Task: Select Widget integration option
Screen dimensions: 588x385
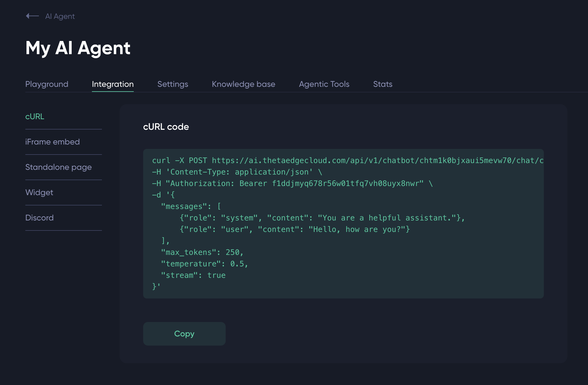Action: 39,192
